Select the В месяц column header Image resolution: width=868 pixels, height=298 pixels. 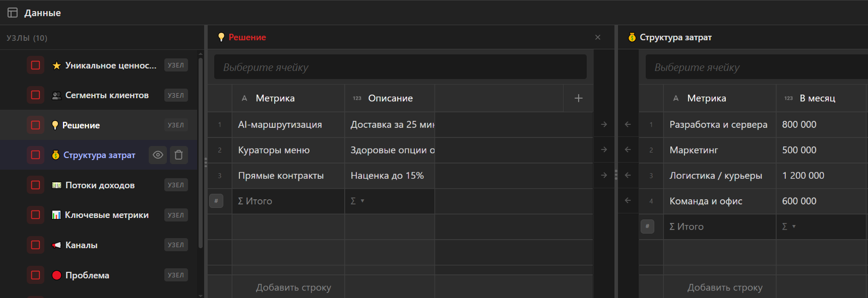[x=822, y=98]
